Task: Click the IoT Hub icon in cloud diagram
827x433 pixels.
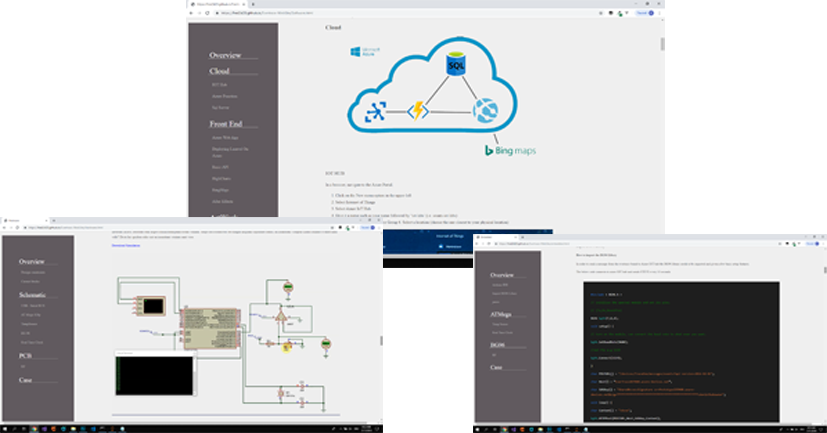Action: 376,112
